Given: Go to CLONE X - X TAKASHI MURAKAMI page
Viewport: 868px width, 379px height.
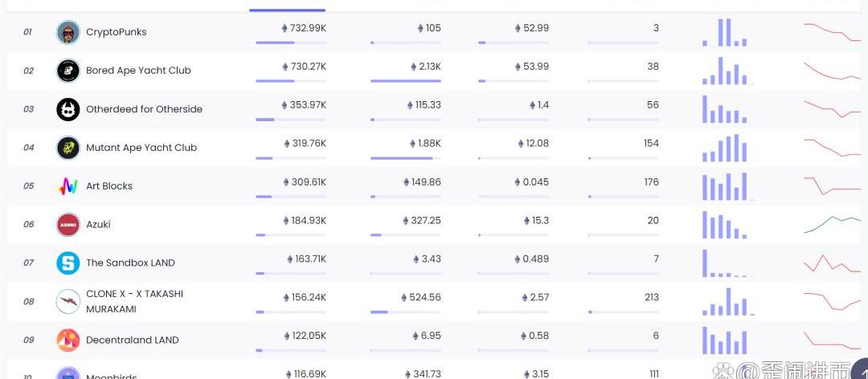Looking at the screenshot, I should pyautogui.click(x=134, y=301).
